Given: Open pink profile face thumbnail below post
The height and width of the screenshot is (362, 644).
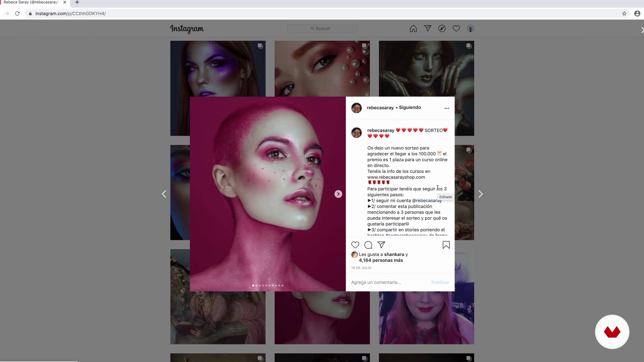Looking at the screenshot, I should click(322, 318).
